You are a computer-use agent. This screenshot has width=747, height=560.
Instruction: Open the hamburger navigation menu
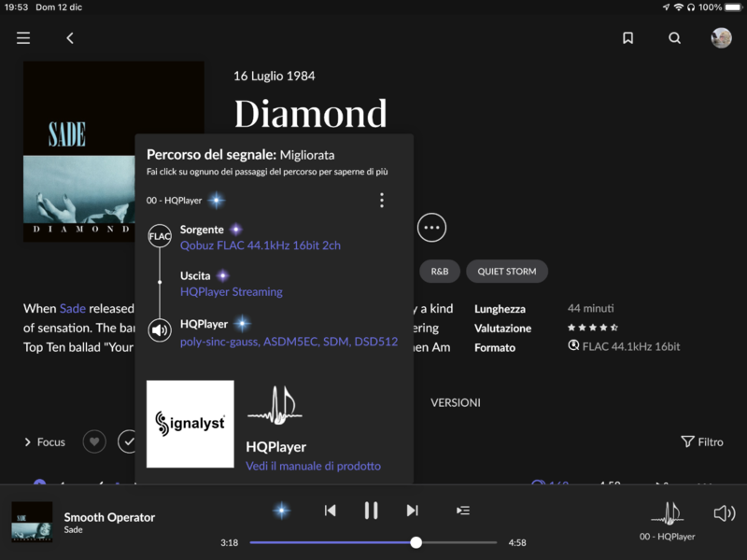(x=23, y=38)
